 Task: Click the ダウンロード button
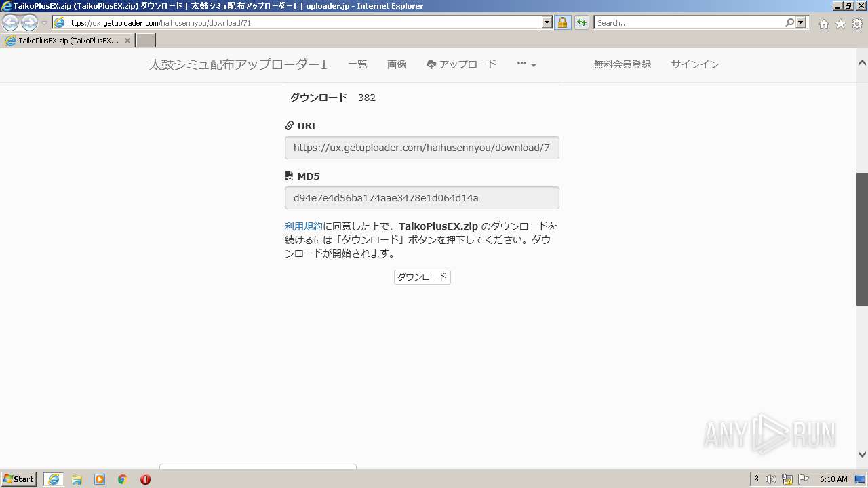point(422,277)
